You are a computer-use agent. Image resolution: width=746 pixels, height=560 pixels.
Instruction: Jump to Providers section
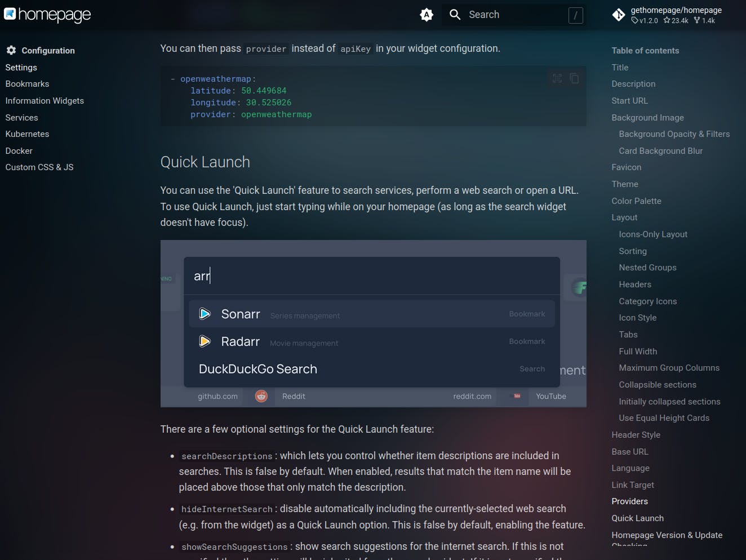tap(629, 501)
